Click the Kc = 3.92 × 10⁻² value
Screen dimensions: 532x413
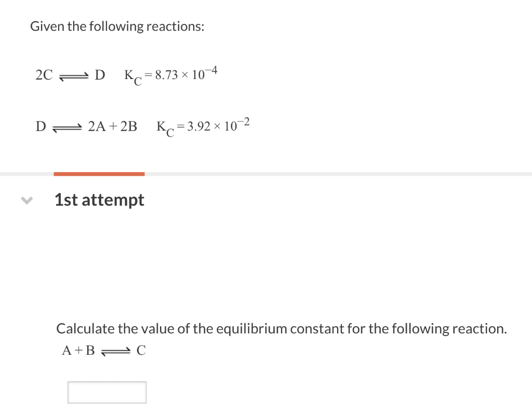click(x=202, y=126)
